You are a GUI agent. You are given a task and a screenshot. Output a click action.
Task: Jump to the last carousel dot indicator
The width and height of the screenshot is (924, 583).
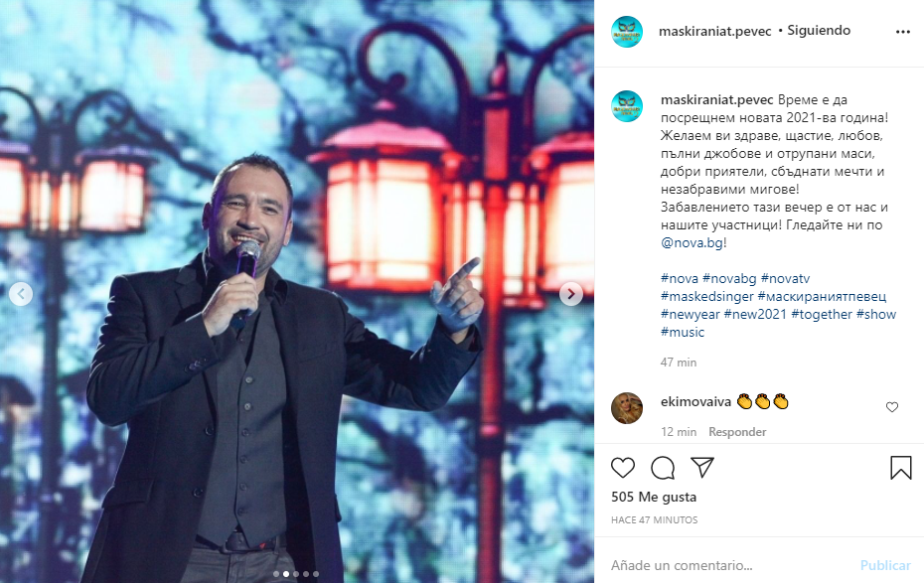tap(316, 574)
